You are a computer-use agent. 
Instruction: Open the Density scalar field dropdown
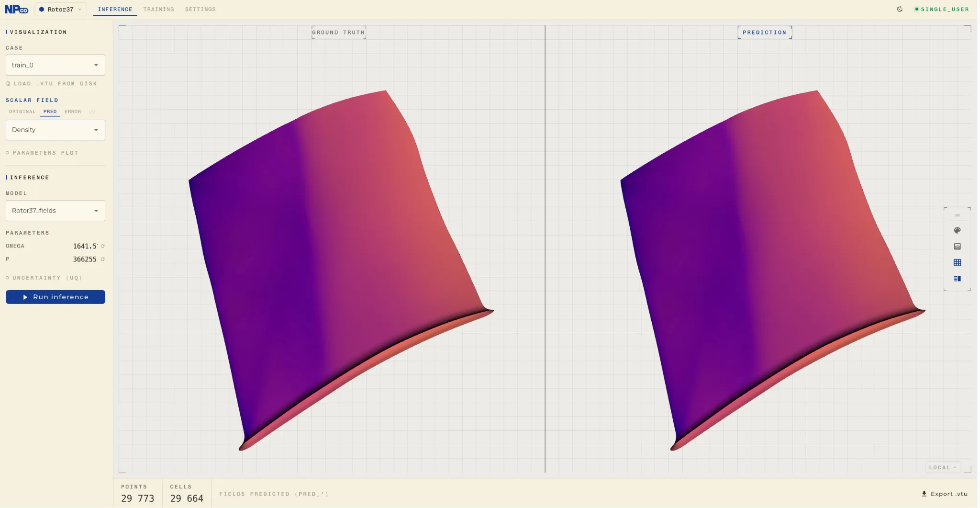point(56,130)
